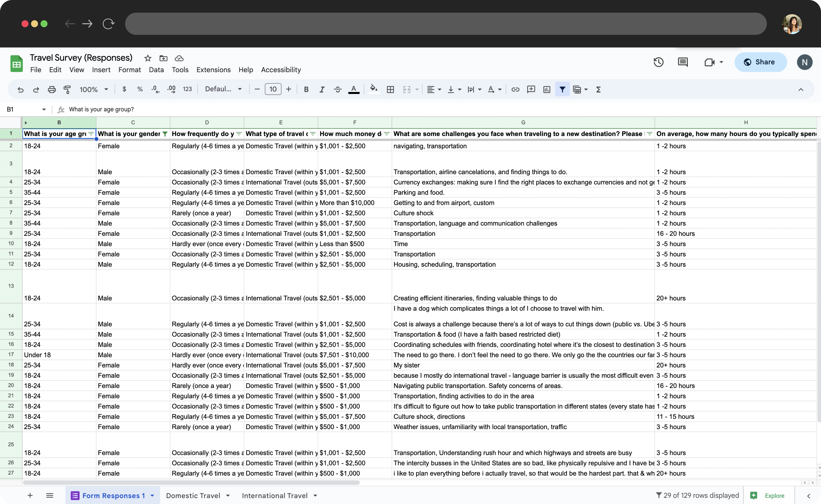Apply strikethrough formatting
821x504 pixels.
(337, 89)
